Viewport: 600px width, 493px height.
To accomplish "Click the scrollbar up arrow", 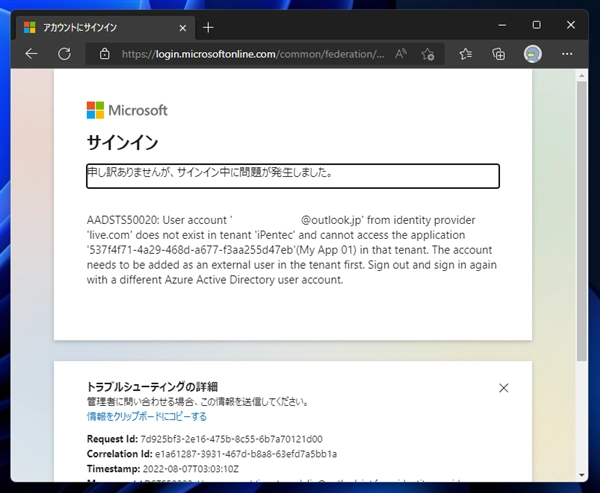I will 582,76.
